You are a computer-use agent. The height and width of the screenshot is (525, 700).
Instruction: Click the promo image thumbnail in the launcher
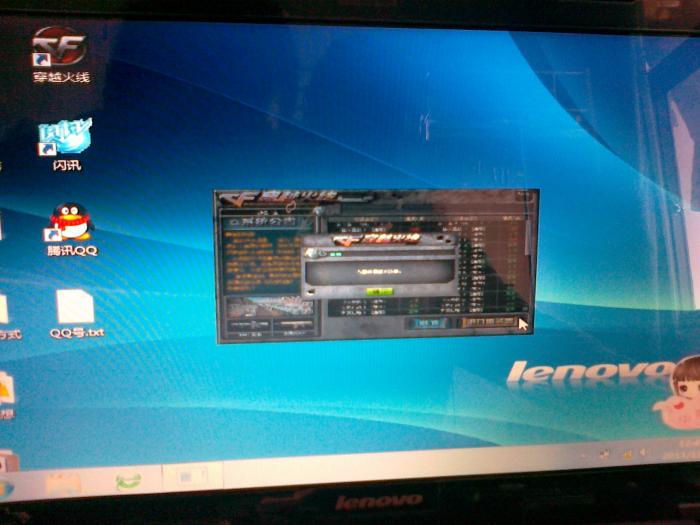coord(270,306)
